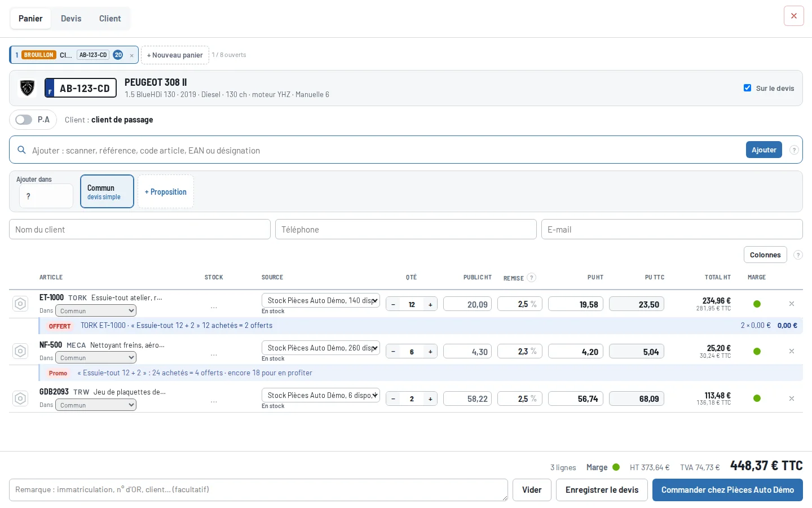This screenshot has width=812, height=508.
Task: Remove the NF-500 line
Action: click(x=792, y=351)
